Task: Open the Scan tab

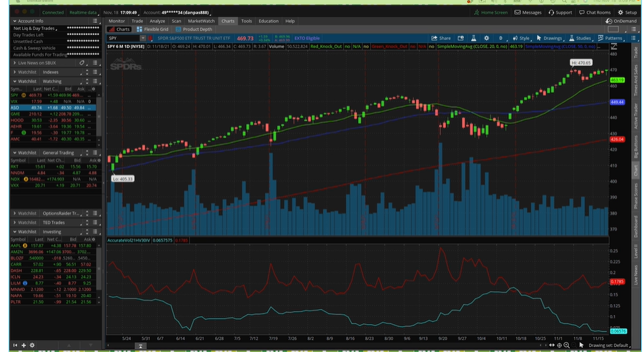Action: [x=177, y=21]
